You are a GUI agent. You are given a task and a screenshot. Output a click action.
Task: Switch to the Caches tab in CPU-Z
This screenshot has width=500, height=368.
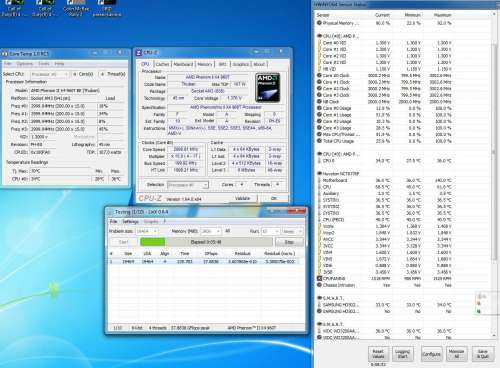pyautogui.click(x=162, y=64)
